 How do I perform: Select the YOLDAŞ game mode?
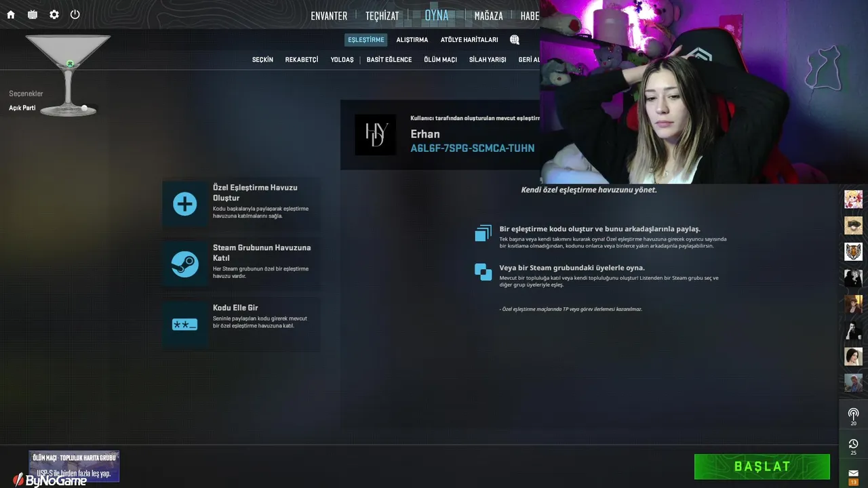pyautogui.click(x=342, y=60)
